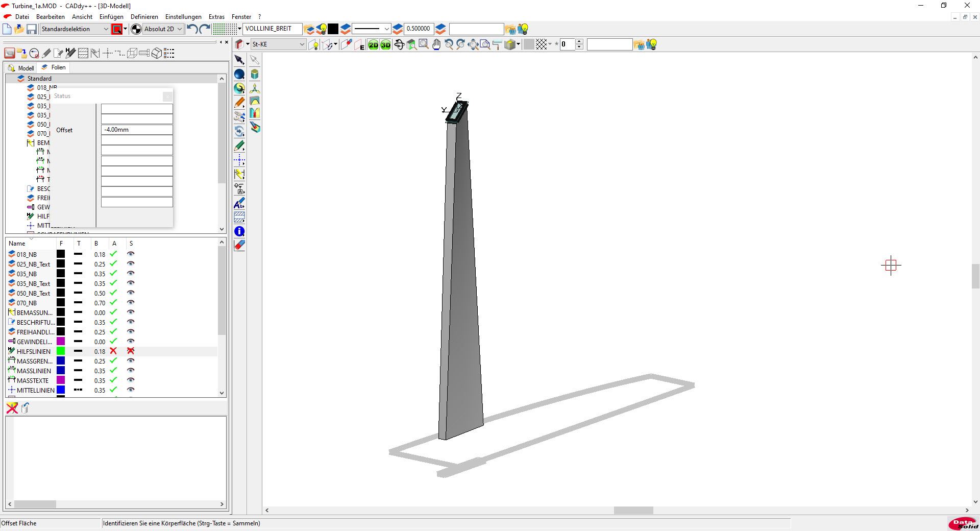Toggle active checkmark of 035_NB layer
Image resolution: width=980 pixels, height=531 pixels.
(x=113, y=274)
